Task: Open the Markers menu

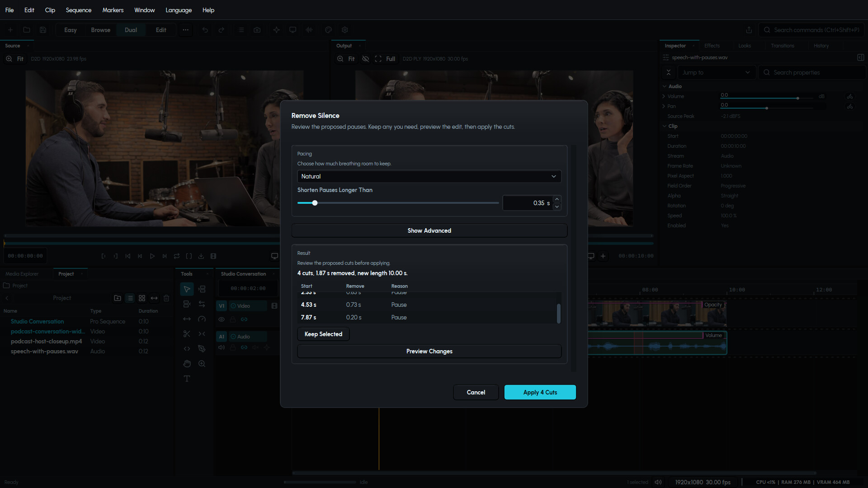Action: click(x=113, y=10)
